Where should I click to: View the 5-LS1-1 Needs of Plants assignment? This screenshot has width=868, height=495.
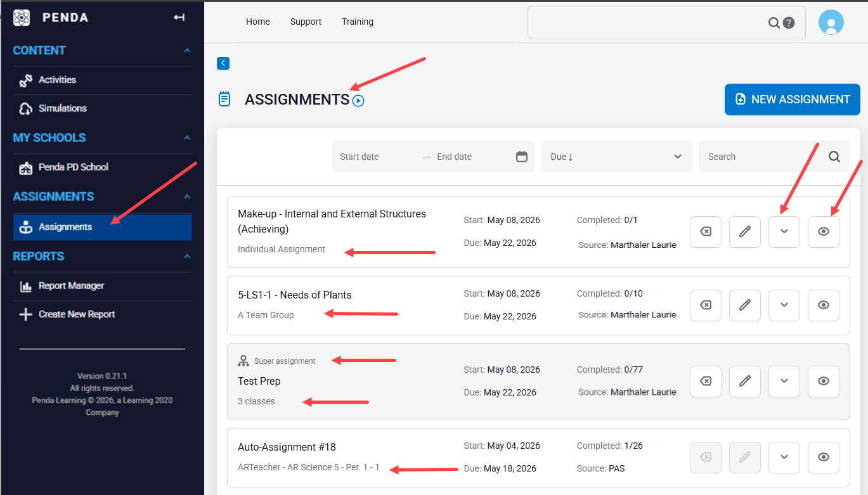(824, 305)
